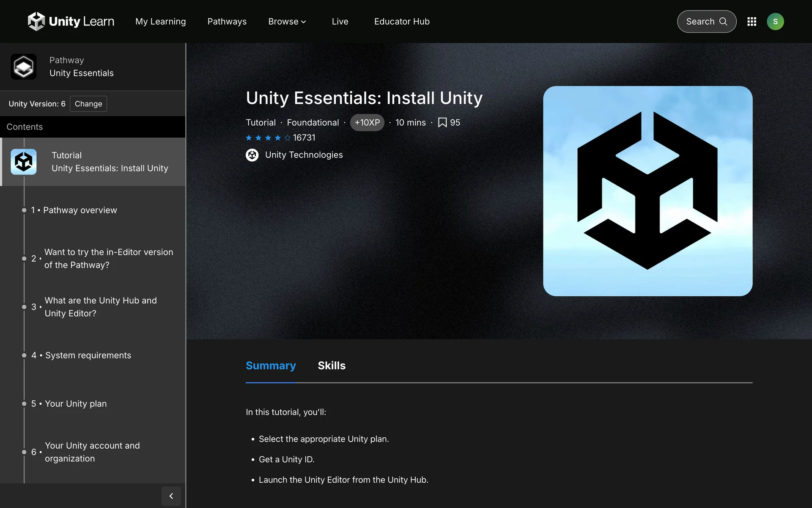The image size is (812, 508).
Task: Expand the Browse dropdown menu
Action: pos(287,22)
